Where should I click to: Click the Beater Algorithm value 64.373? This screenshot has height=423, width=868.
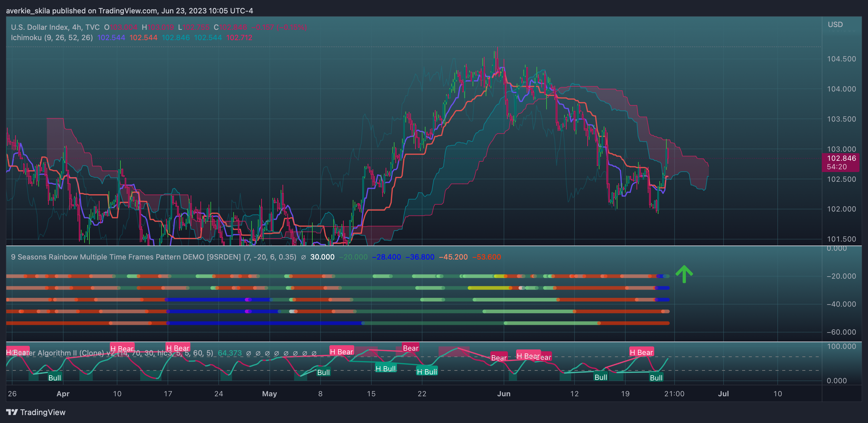tap(230, 353)
